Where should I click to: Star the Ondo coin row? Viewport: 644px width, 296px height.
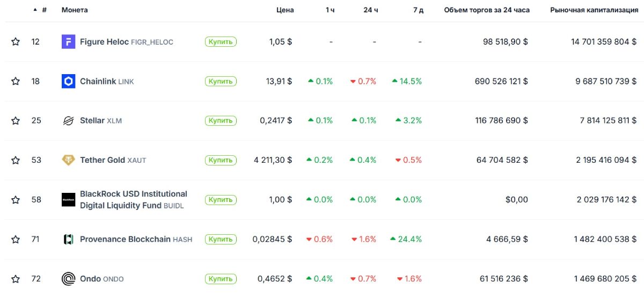tap(16, 279)
